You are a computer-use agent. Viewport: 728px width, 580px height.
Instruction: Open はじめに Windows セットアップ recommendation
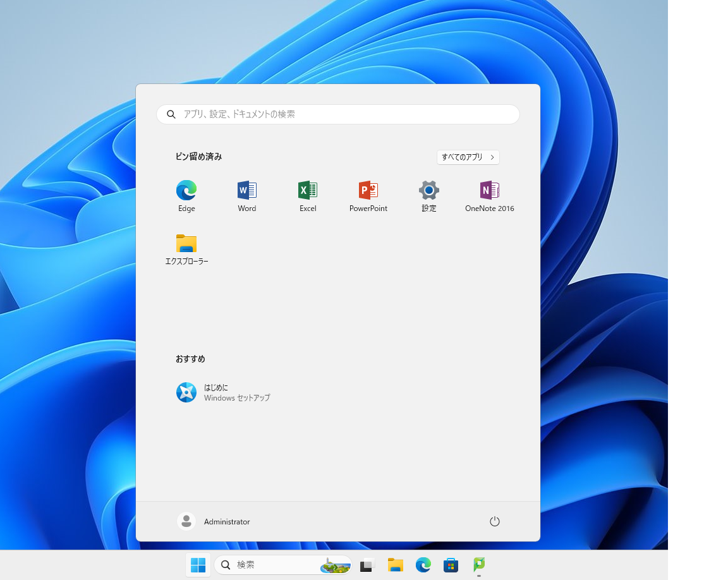(223, 392)
